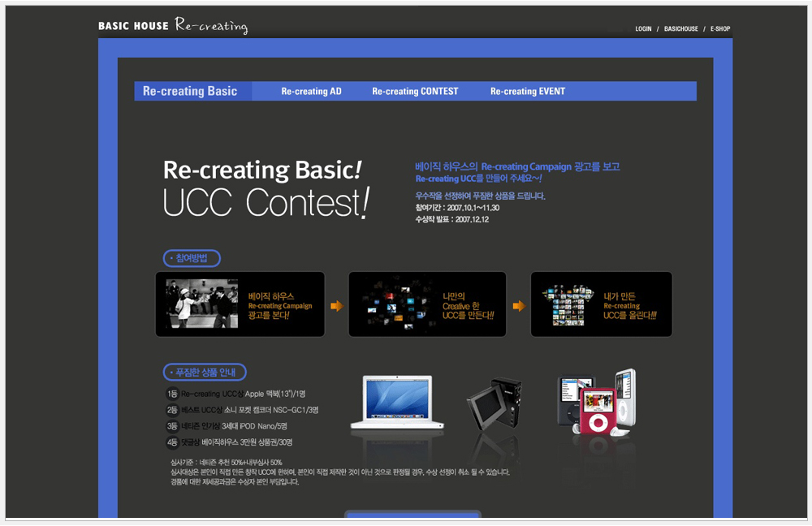Click the red iPod Nano image
The width and height of the screenshot is (812, 526).
[597, 412]
